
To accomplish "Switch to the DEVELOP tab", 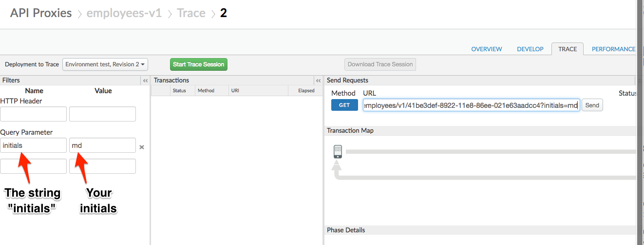I will (x=530, y=49).
